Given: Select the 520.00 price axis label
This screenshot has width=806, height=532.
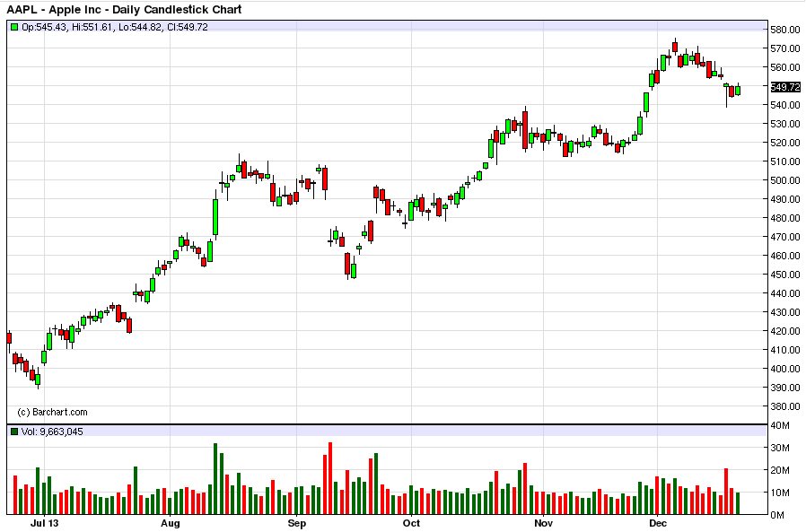Looking at the screenshot, I should (x=785, y=143).
